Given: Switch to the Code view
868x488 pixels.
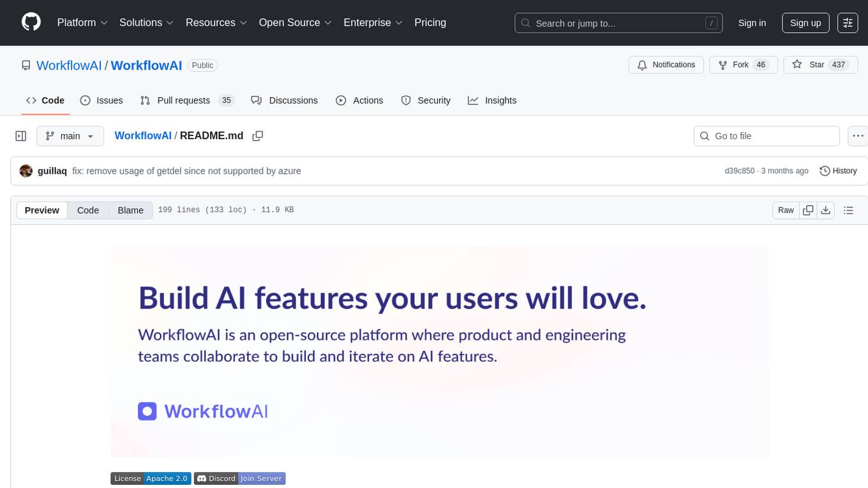Looking at the screenshot, I should pos(88,210).
